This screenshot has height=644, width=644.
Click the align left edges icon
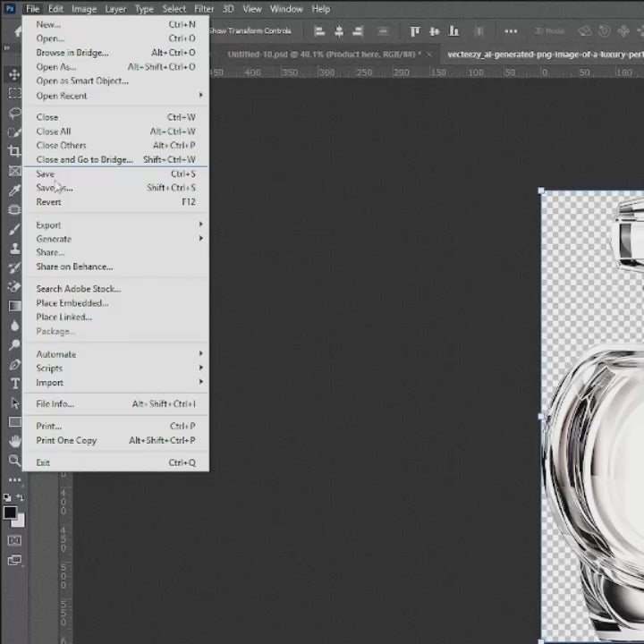tap(319, 31)
